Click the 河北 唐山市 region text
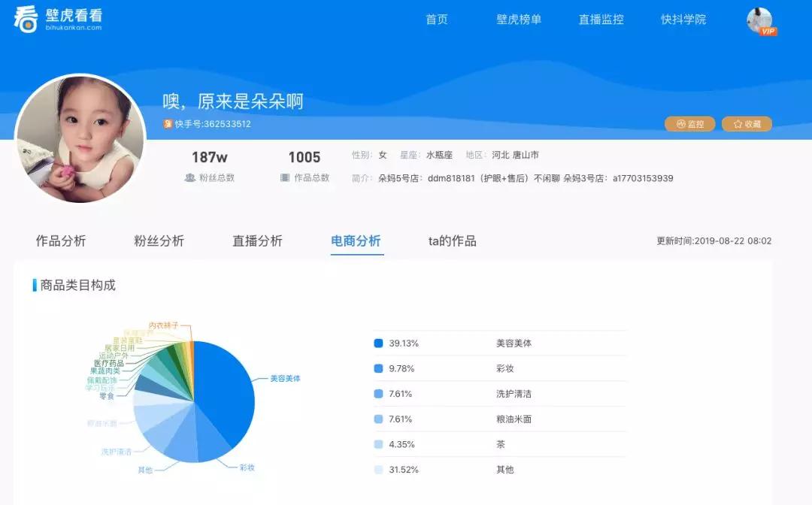 point(515,156)
